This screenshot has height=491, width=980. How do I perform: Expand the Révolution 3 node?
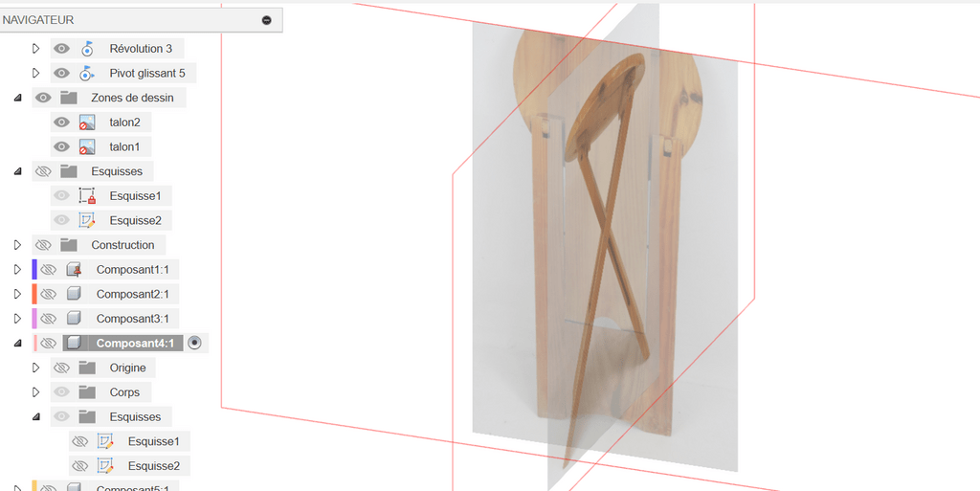coord(35,49)
